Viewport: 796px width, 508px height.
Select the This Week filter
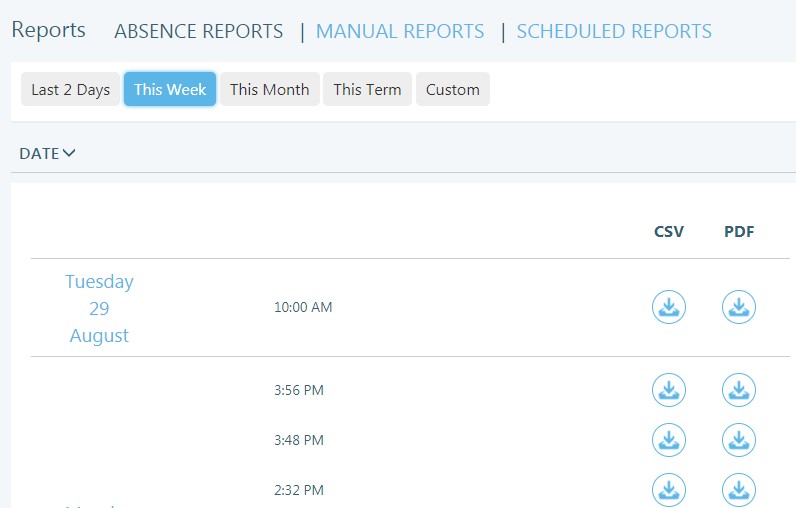(x=170, y=89)
